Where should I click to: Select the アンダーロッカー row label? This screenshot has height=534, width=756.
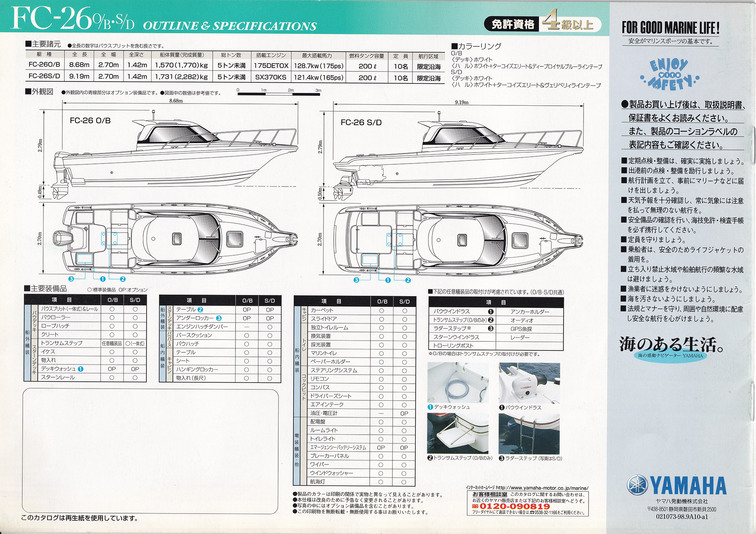pos(195,318)
